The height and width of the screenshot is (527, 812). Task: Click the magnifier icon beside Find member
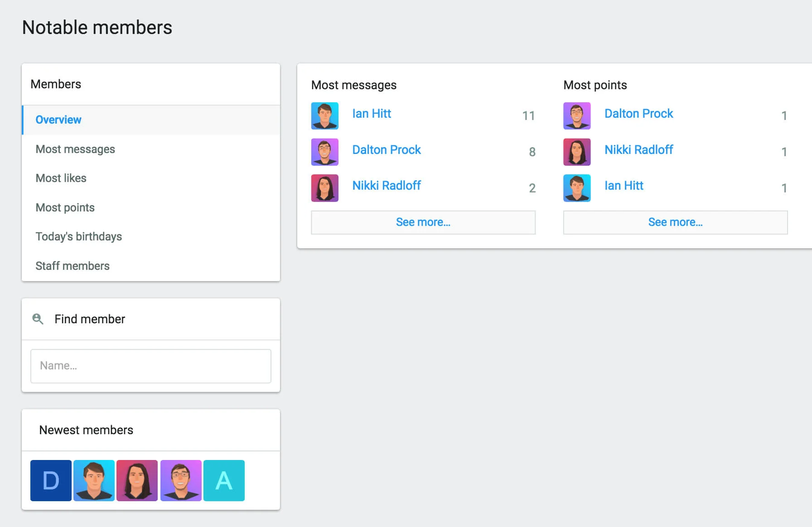pos(38,319)
